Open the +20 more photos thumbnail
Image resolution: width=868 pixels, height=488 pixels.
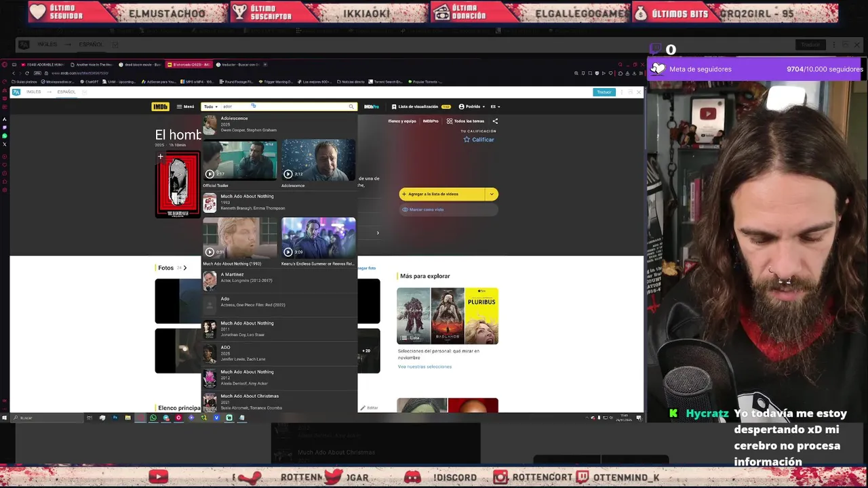(x=367, y=351)
